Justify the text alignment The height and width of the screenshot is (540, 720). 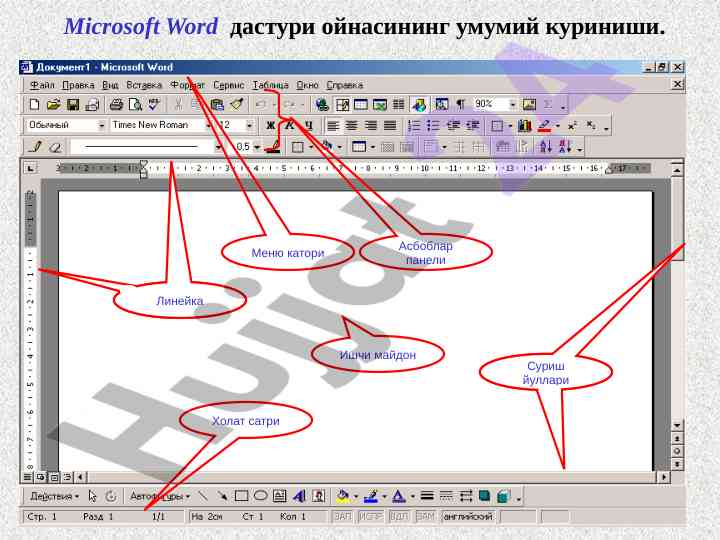tap(390, 125)
